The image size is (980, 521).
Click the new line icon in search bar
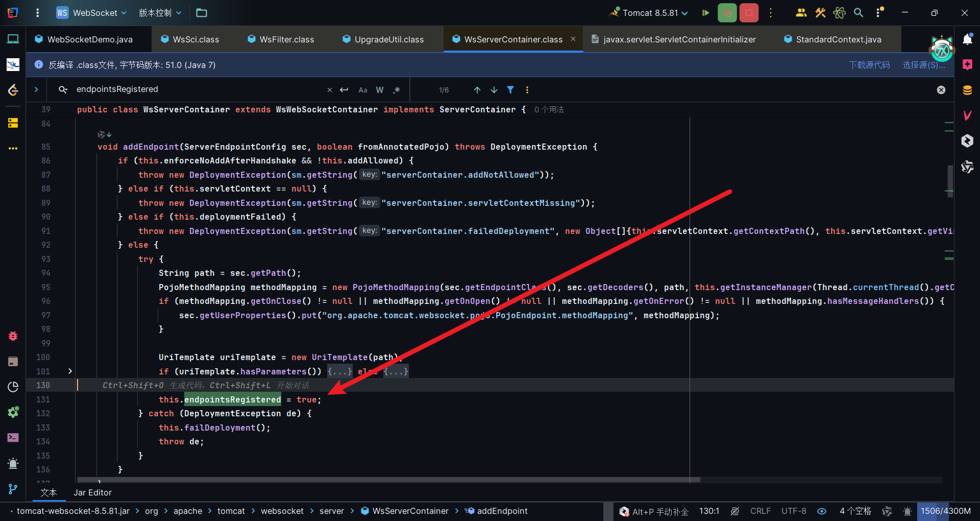[344, 90]
